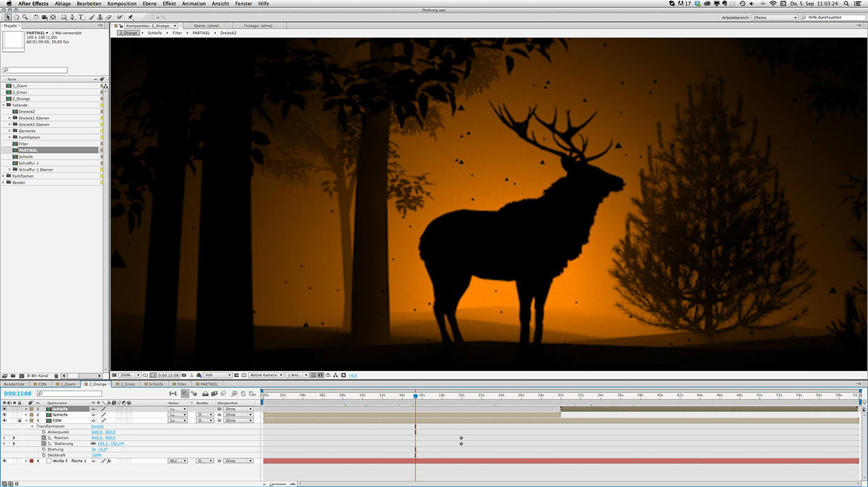Click the snapshot camera icon in viewer
The image size is (868, 487).
[184, 375]
